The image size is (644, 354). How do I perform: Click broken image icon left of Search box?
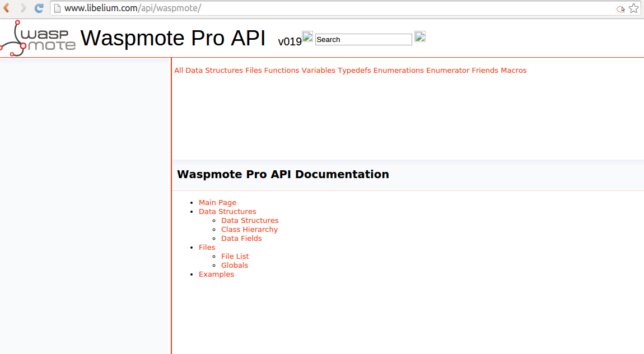click(307, 36)
